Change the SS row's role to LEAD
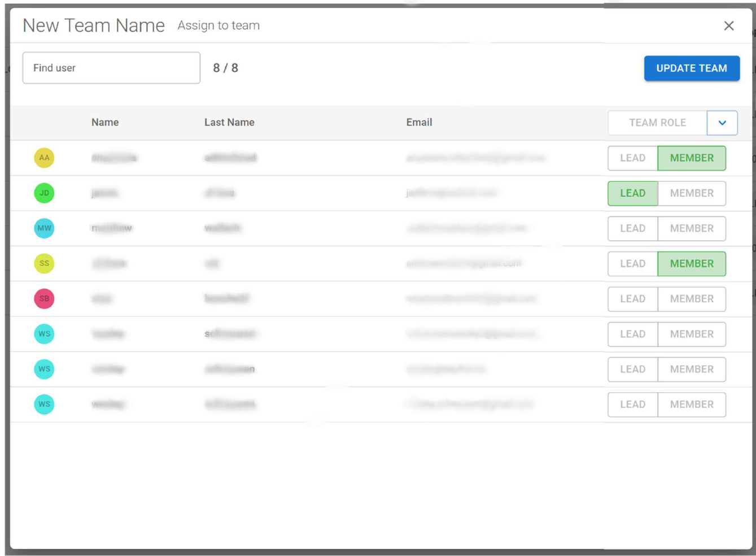 pos(632,263)
